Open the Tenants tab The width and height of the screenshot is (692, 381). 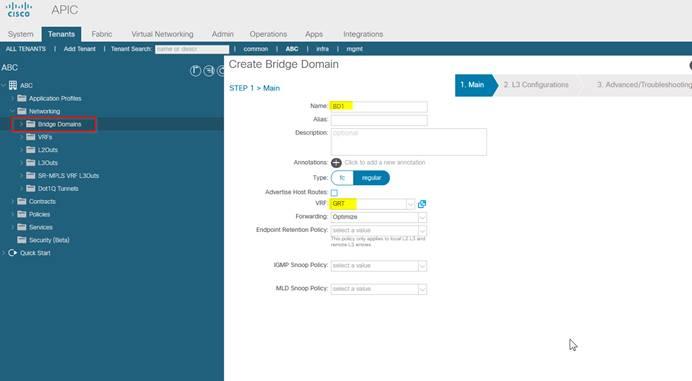click(x=61, y=34)
